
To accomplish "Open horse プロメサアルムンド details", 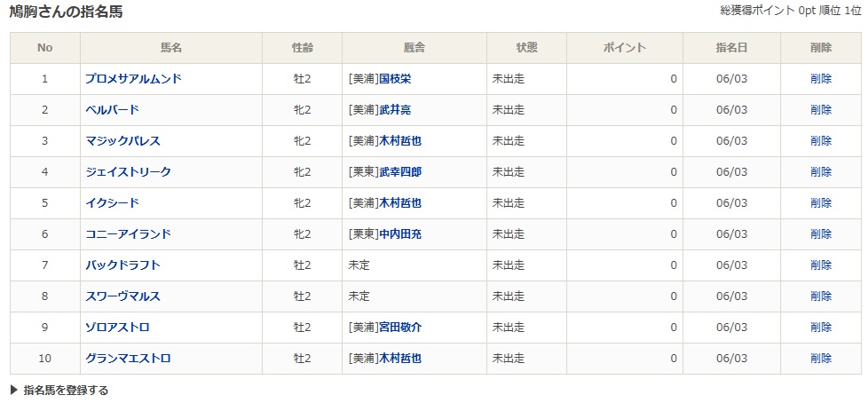I will point(133,79).
